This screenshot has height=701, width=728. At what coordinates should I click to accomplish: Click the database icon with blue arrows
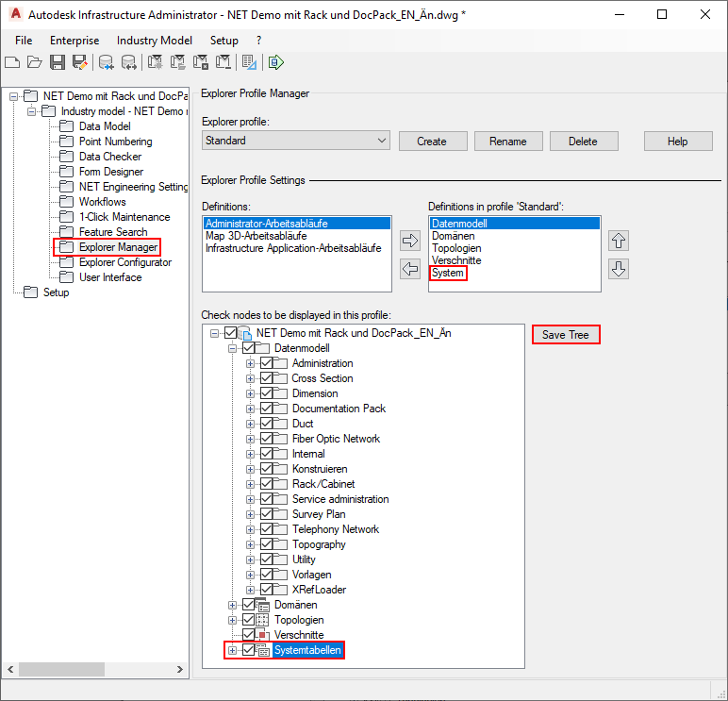pyautogui.click(x=107, y=62)
